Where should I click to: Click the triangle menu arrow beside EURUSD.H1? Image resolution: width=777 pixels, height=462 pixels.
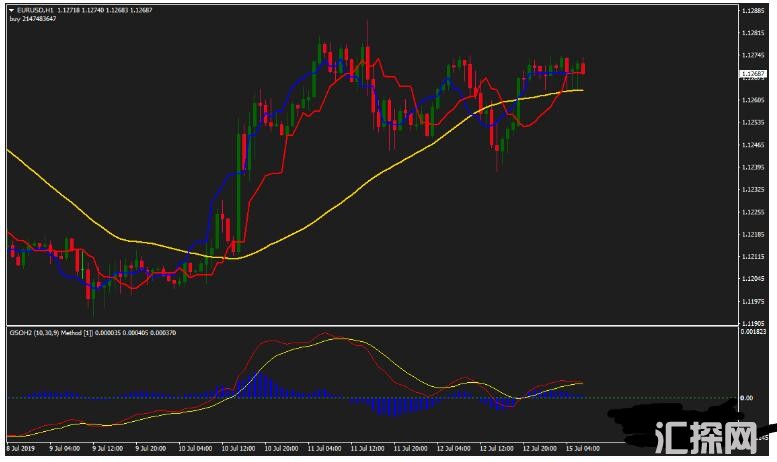point(11,10)
